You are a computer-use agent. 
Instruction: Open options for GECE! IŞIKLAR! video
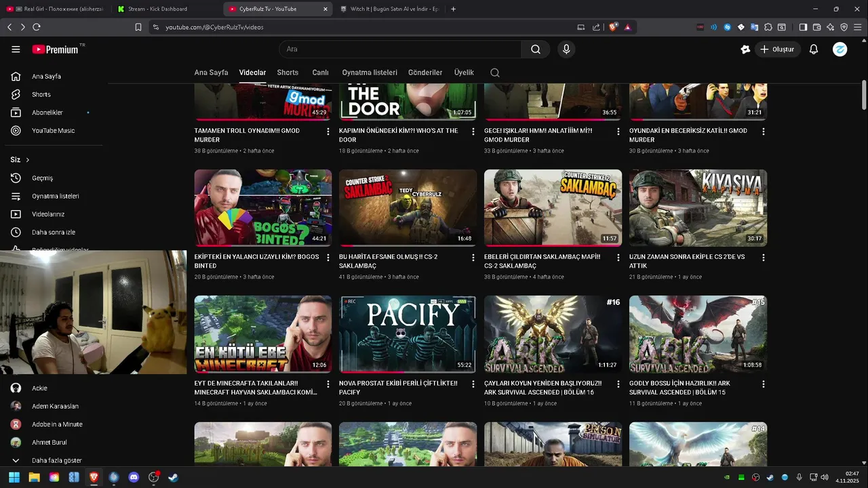[618, 131]
